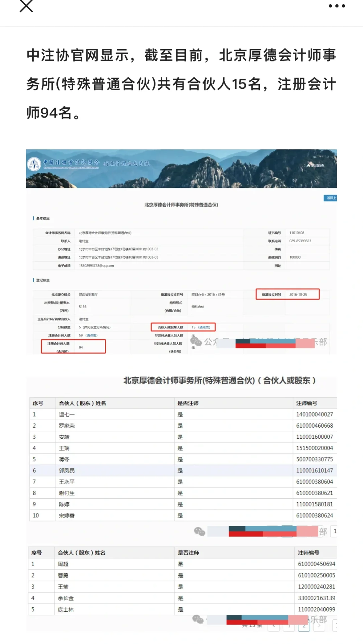Screen dimensions: 363x644
Task: Click CPA number 110001610147
Action: (314, 470)
